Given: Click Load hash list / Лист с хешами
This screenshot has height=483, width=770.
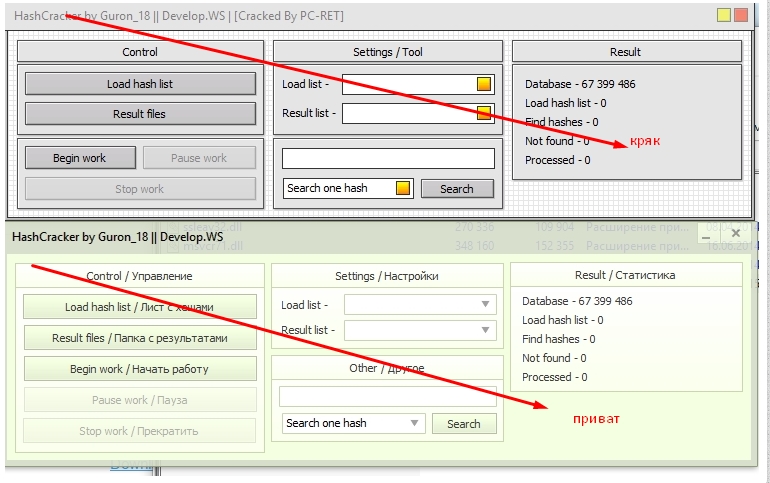Looking at the screenshot, I should pyautogui.click(x=140, y=307).
